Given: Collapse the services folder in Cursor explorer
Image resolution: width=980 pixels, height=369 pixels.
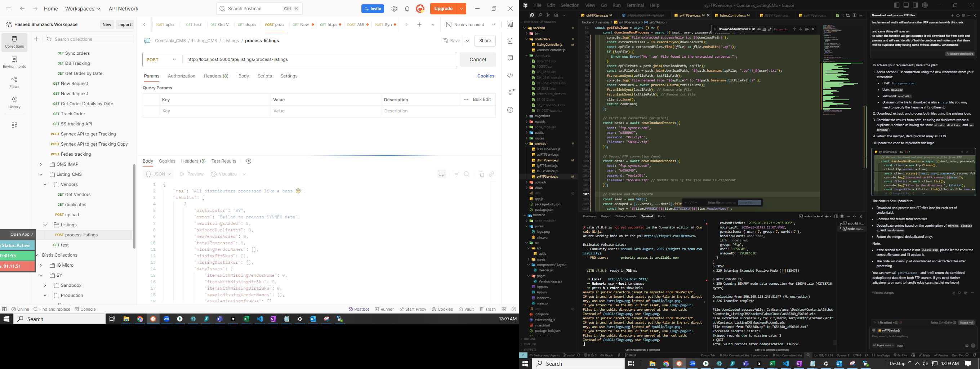Looking at the screenshot, I should [527, 144].
